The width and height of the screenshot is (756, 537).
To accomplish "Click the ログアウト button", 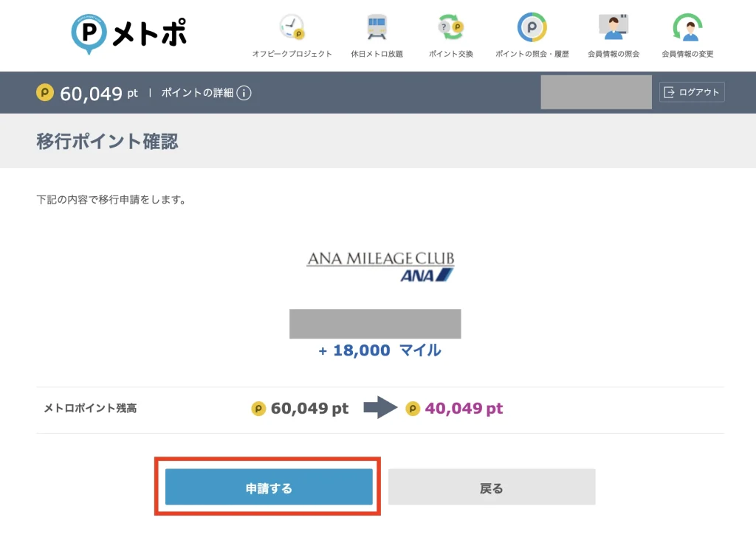I will pos(692,92).
